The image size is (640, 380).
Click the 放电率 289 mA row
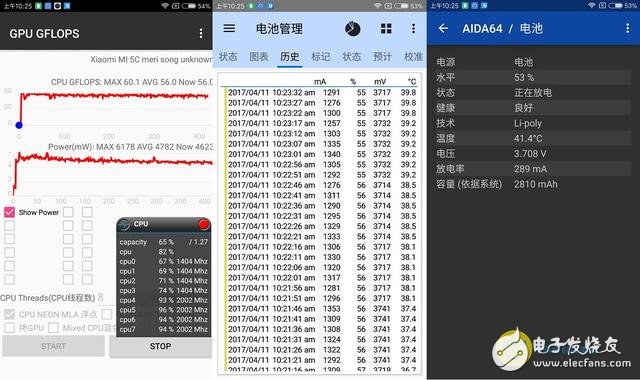pos(533,169)
